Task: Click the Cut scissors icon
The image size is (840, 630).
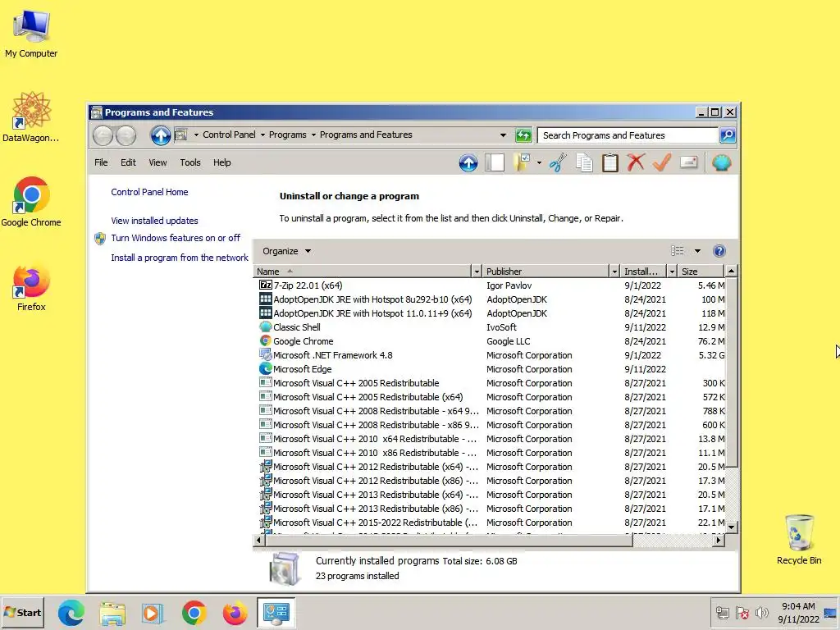Action: coord(558,163)
